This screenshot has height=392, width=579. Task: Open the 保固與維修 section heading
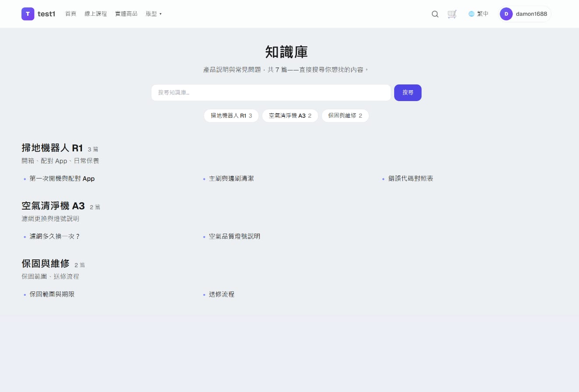(x=46, y=264)
